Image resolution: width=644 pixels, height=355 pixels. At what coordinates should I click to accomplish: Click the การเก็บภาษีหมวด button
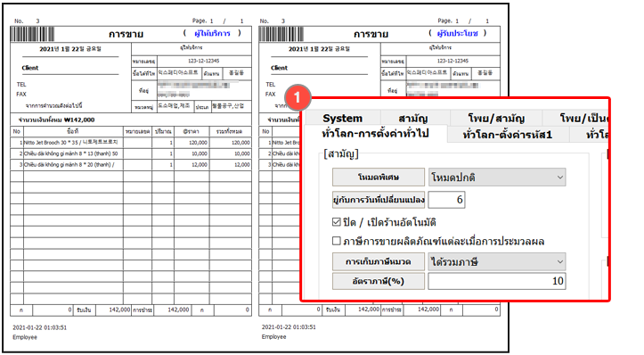[x=379, y=261]
